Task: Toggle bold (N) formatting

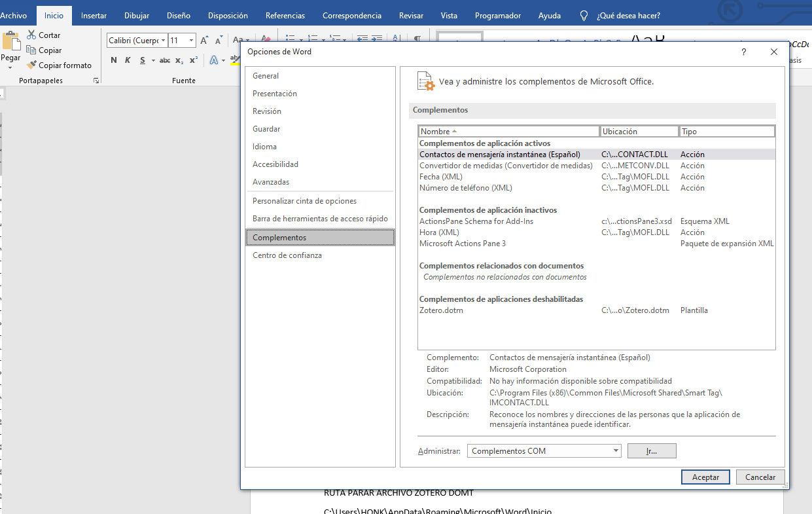Action: (x=114, y=60)
